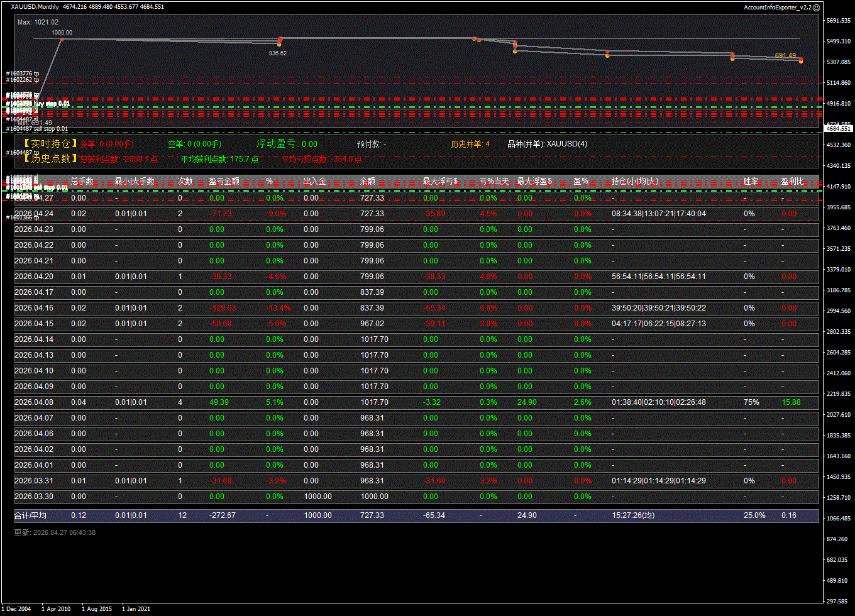Click the smiley face expert advisor icon
This screenshot has width=855, height=616.
[817, 7]
